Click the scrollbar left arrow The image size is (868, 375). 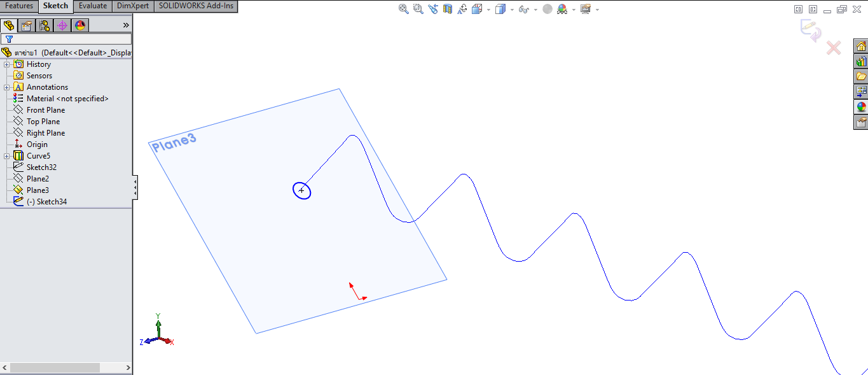(4, 368)
